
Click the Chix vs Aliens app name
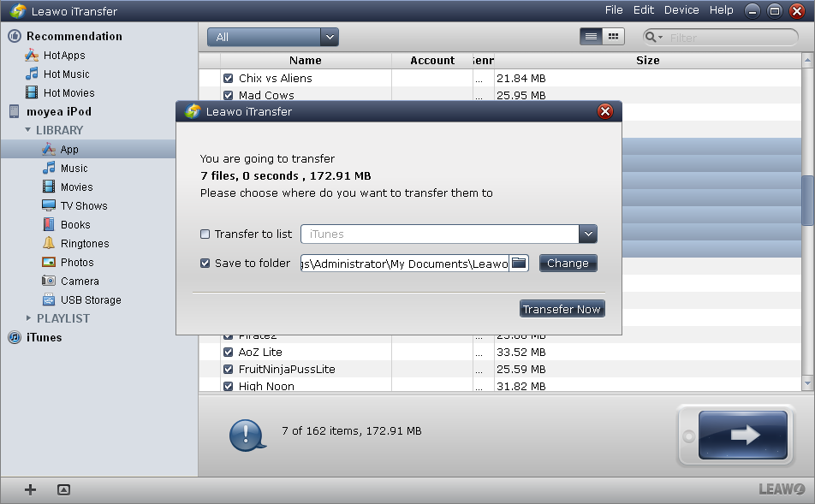(276, 79)
